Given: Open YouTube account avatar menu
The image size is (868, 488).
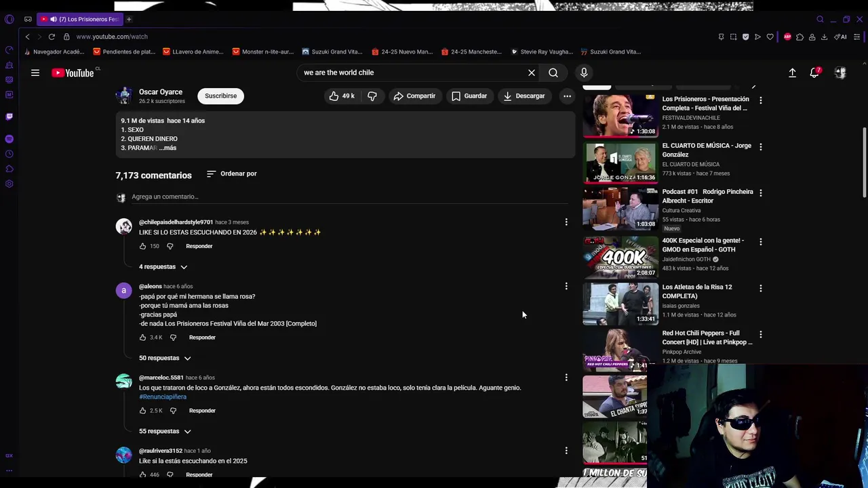Looking at the screenshot, I should point(840,73).
